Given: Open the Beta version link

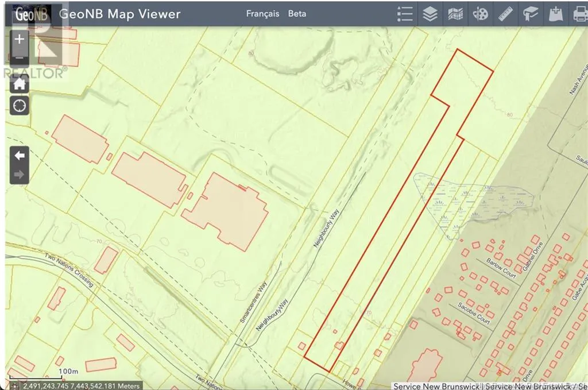Looking at the screenshot, I should coord(297,13).
